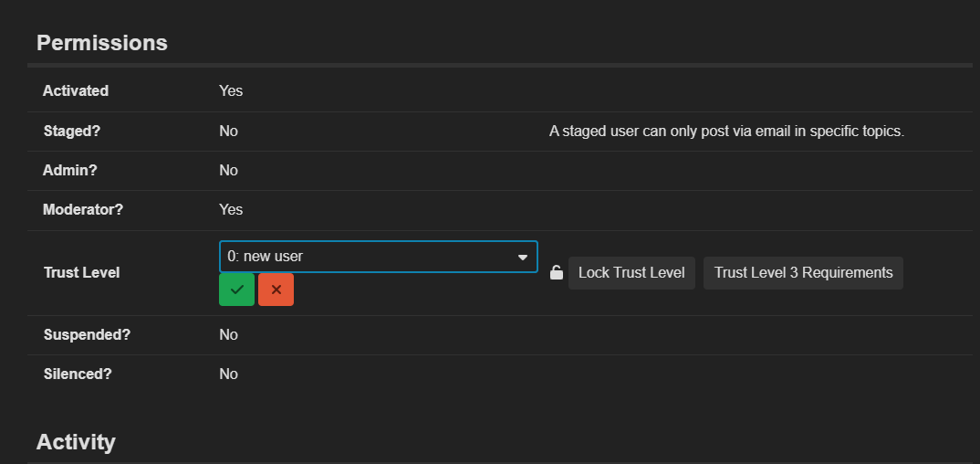Click the No value beside Suspended?
The width and height of the screenshot is (980, 464).
[x=228, y=334]
